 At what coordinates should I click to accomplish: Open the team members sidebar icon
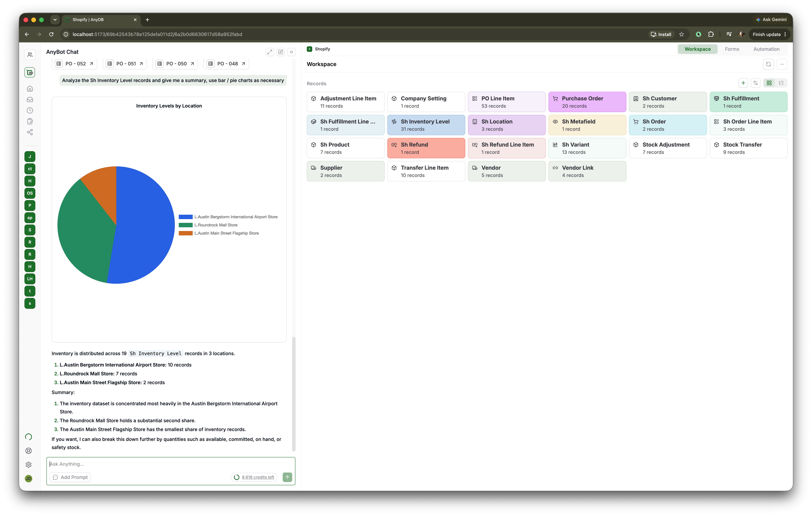(30, 55)
